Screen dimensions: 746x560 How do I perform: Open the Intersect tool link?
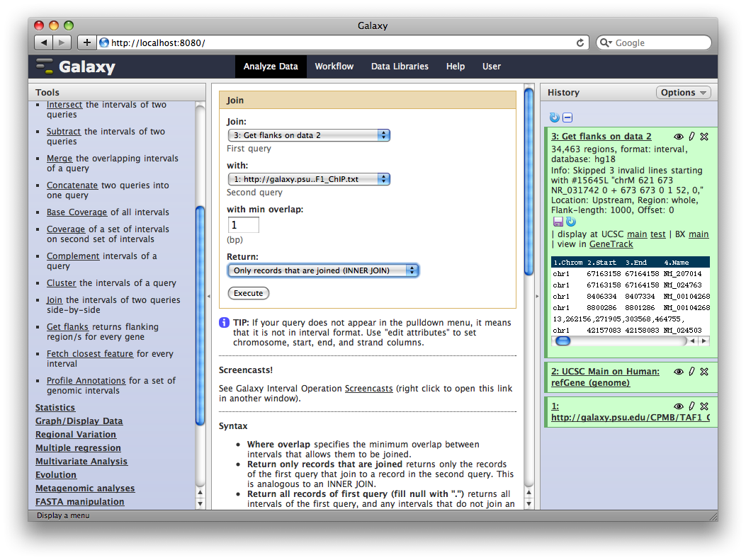pyautogui.click(x=64, y=105)
